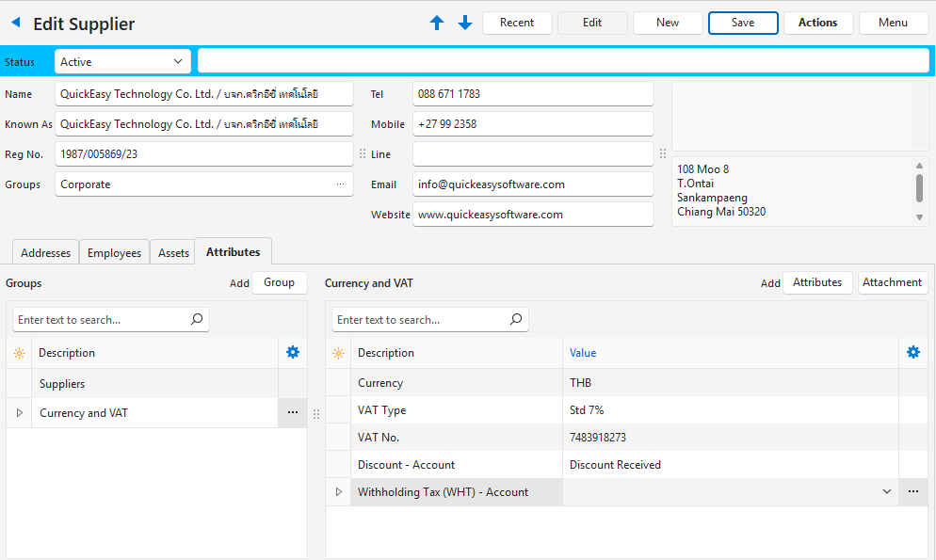
Task: Click the ellipsis on Currency and VAT group row
Action: pos(293,413)
